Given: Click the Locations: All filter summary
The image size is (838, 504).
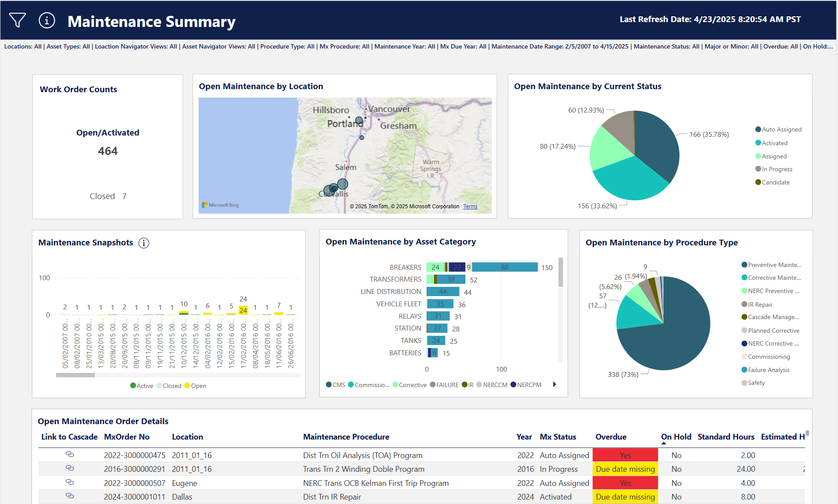Looking at the screenshot, I should coord(22,46).
